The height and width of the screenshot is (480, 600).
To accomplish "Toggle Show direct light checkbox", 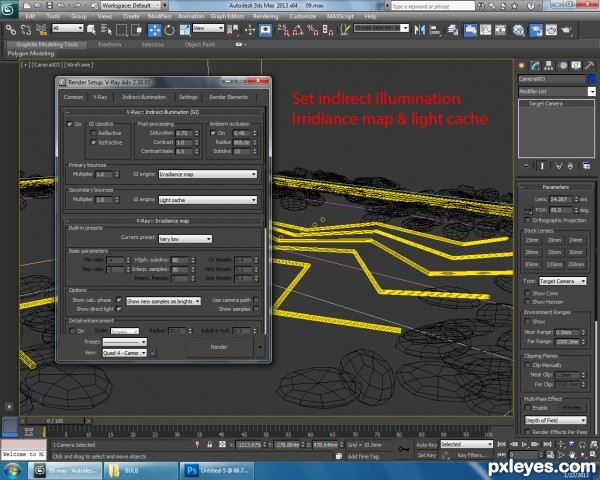I will (x=119, y=309).
